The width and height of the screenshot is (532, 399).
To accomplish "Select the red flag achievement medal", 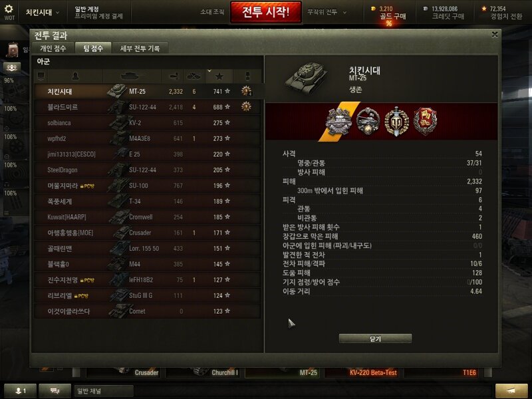I will click(x=425, y=121).
